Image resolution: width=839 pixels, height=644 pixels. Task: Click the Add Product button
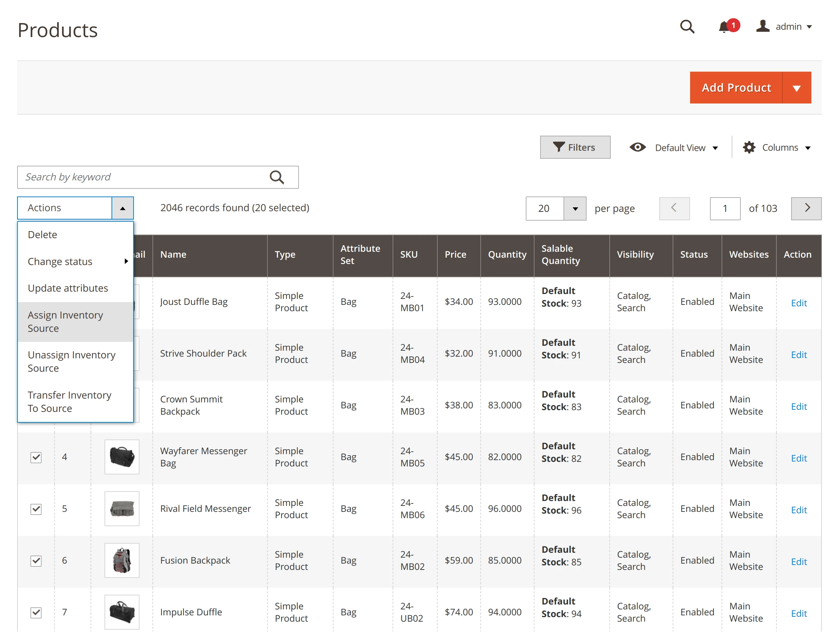pyautogui.click(x=735, y=87)
